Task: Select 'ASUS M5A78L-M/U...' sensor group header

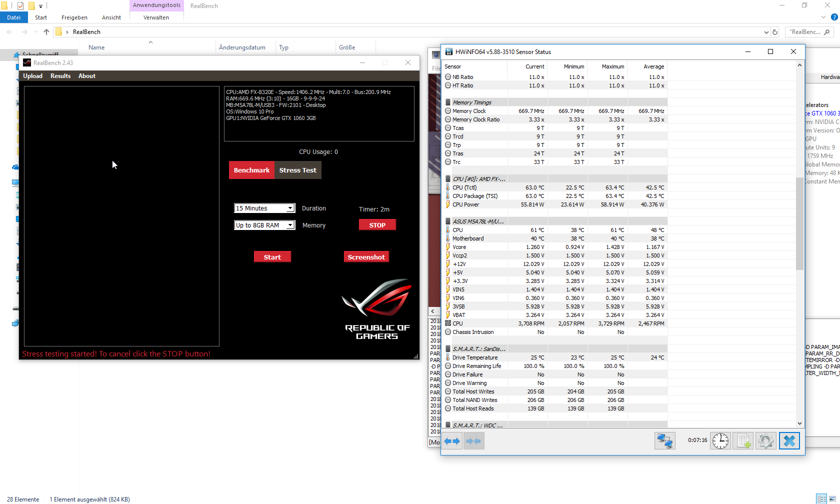Action: coord(555,221)
